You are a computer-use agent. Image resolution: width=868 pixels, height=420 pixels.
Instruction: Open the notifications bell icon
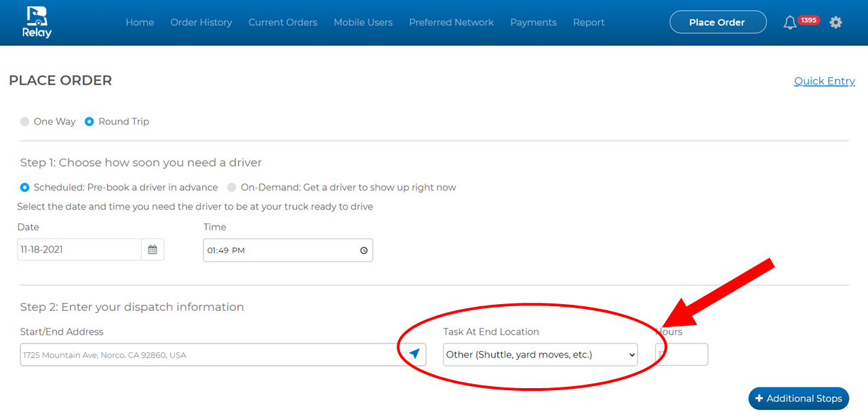coord(789,22)
